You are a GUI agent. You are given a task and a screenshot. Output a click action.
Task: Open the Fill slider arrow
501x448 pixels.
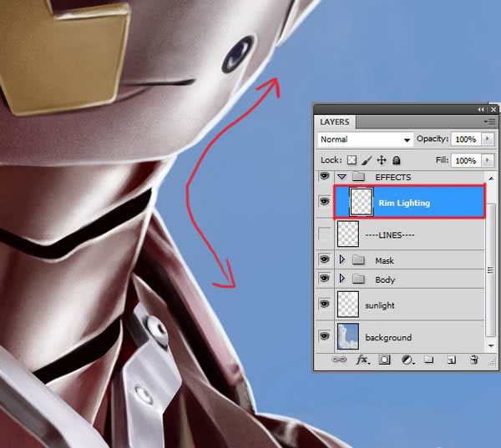[x=488, y=160]
